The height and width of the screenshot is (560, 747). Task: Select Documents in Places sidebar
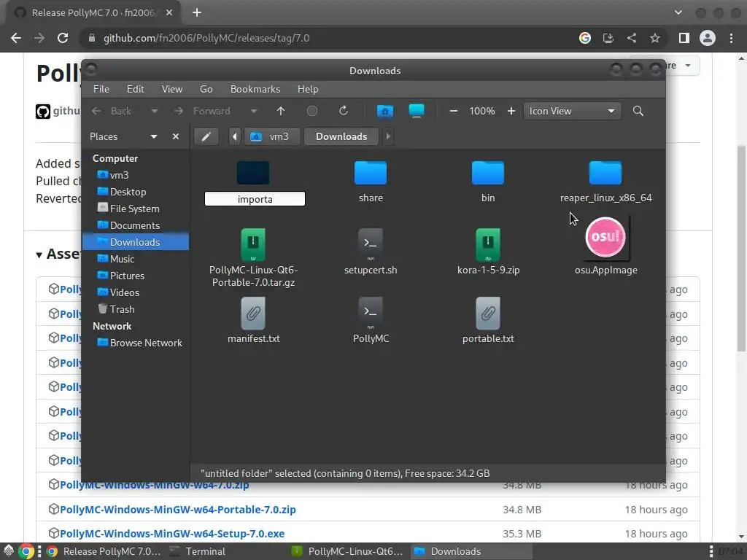(136, 225)
